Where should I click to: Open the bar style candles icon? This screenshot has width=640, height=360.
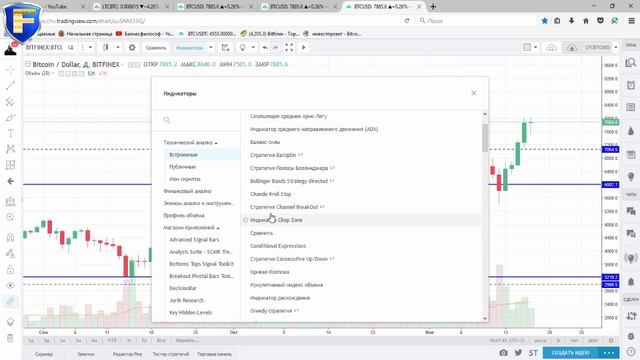[106, 48]
